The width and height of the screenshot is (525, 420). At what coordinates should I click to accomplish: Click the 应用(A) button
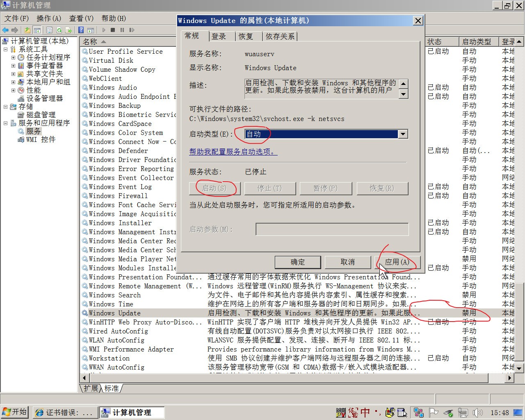(397, 262)
